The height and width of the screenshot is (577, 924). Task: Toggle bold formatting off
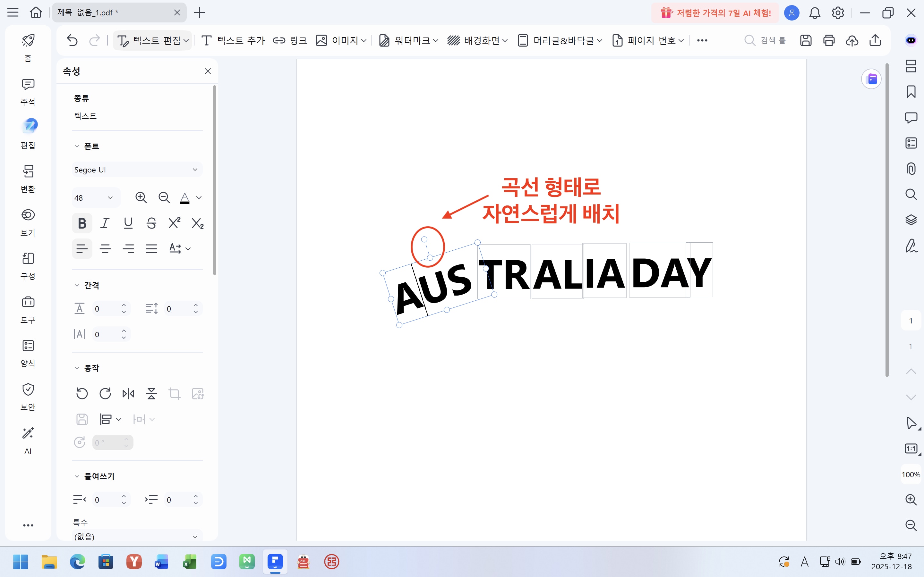click(82, 223)
